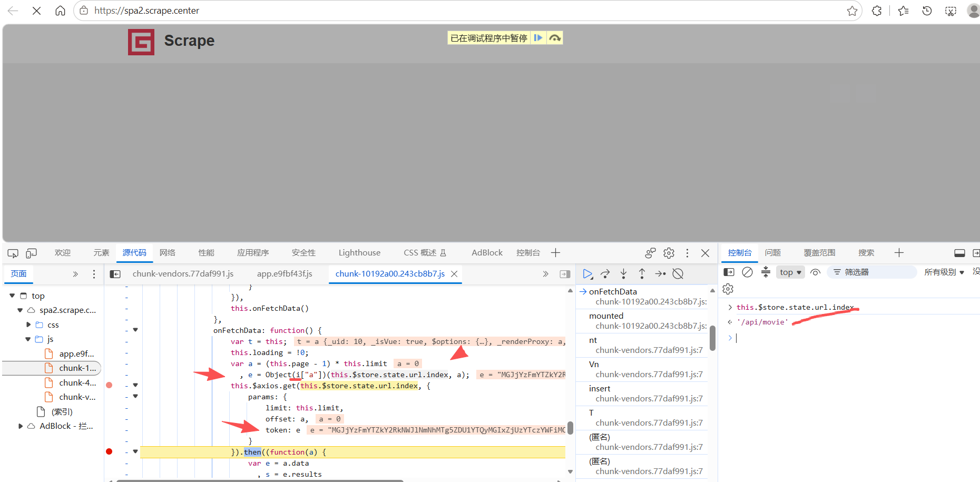
Task: View site information lock icon
Action: 84,11
